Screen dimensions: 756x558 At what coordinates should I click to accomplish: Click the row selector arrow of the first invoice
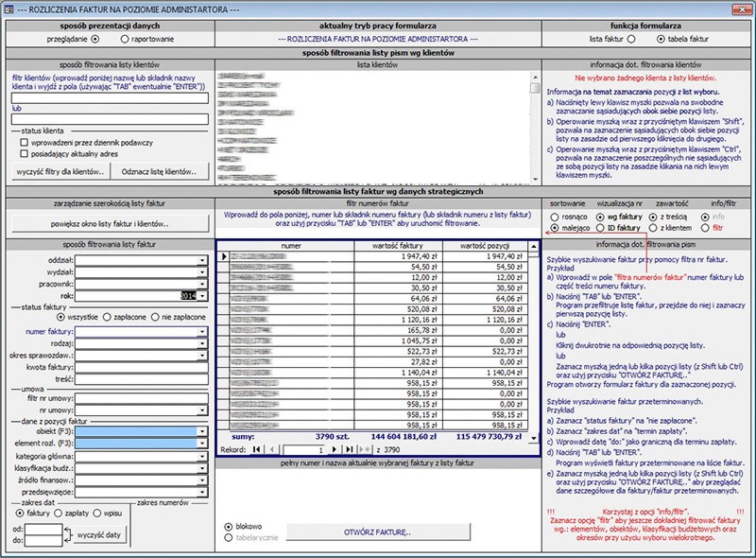click(224, 256)
